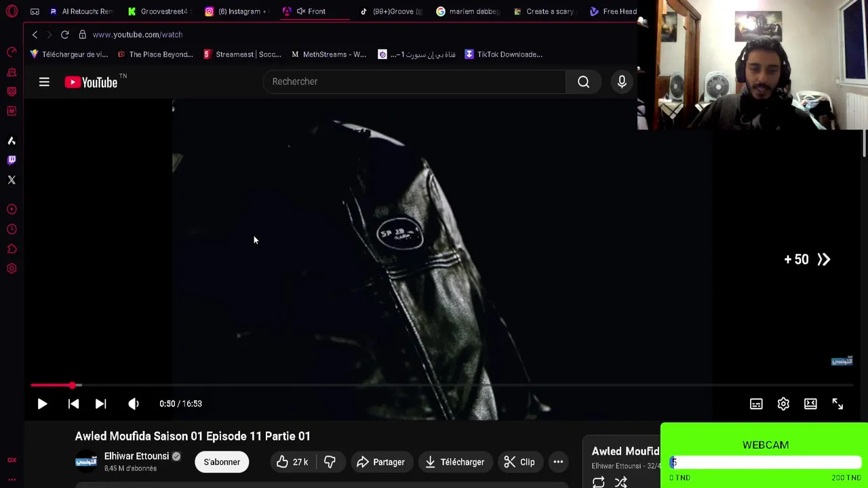Image resolution: width=868 pixels, height=488 pixels.
Task: Open the sidebar Player icon
Action: (x=12, y=209)
